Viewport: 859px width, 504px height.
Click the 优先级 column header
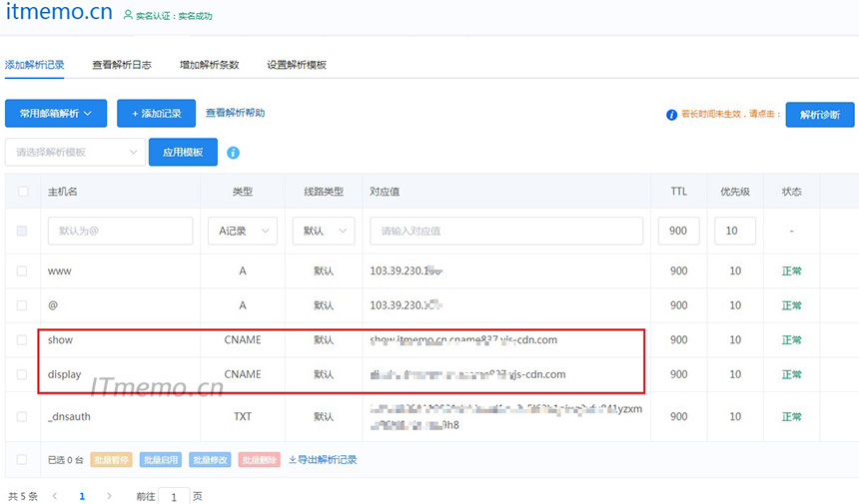735,192
